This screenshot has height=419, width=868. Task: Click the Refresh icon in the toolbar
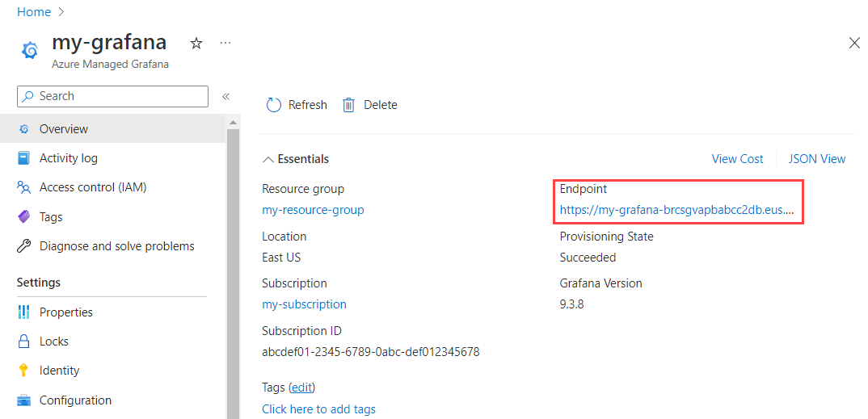coord(274,105)
